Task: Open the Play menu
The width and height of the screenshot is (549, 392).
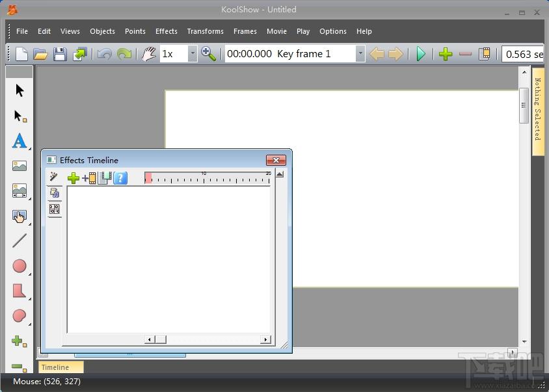Action: 303,31
